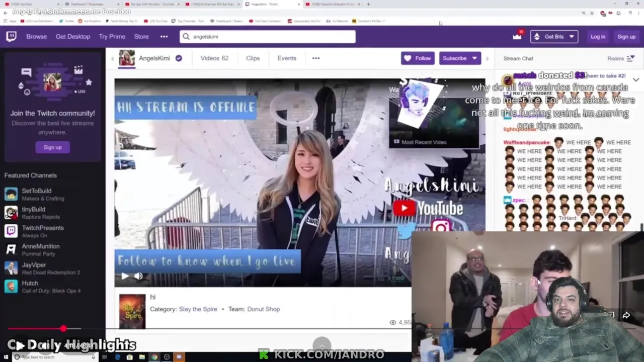
Task: Open Edge browser from the taskbar
Action: tap(117, 357)
